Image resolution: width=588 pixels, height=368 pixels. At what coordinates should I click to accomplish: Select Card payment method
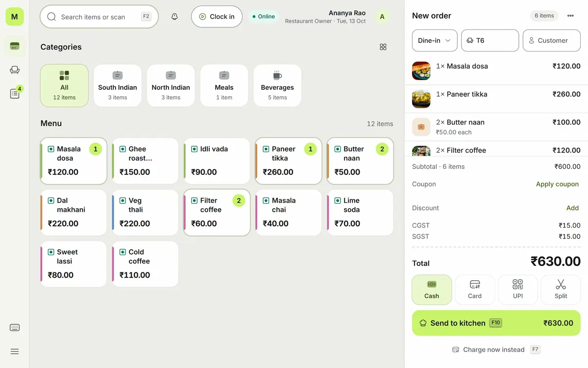pos(475,289)
